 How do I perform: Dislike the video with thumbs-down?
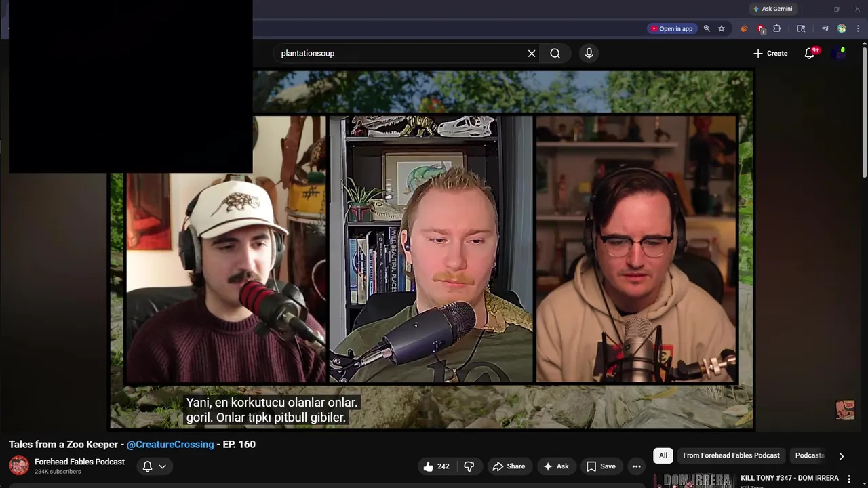tap(469, 466)
